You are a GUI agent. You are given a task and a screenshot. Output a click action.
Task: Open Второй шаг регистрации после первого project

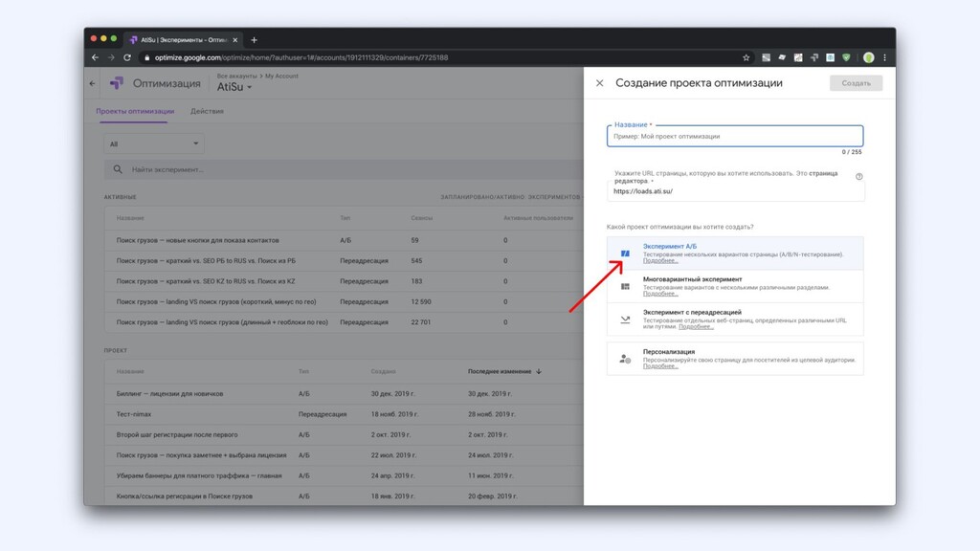pyautogui.click(x=177, y=435)
